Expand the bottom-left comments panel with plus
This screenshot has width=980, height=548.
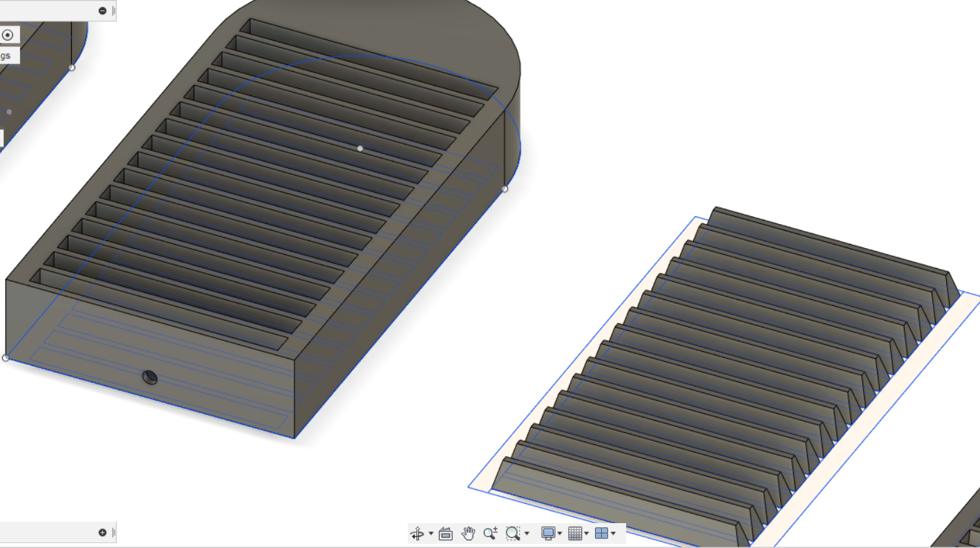[102, 533]
